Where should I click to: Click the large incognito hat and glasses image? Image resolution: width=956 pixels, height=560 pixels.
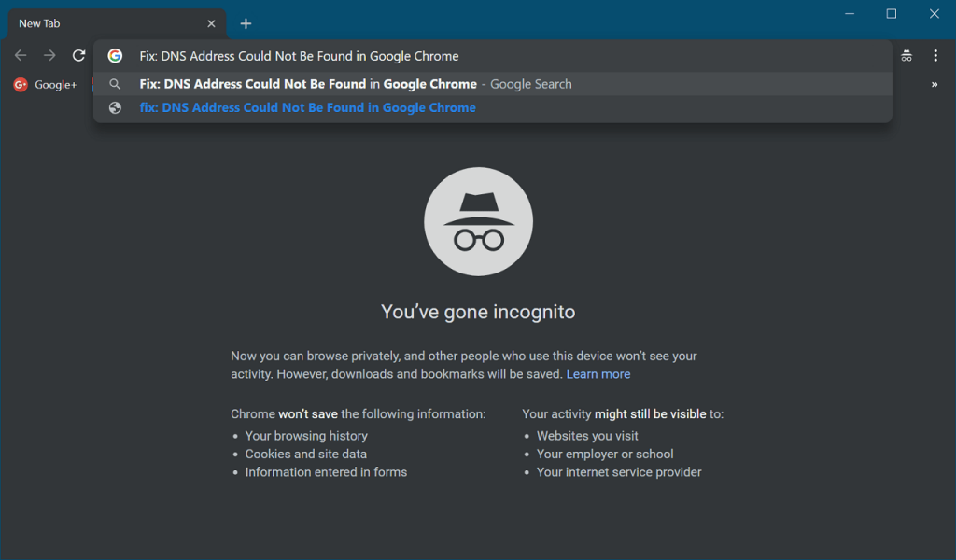click(x=479, y=222)
